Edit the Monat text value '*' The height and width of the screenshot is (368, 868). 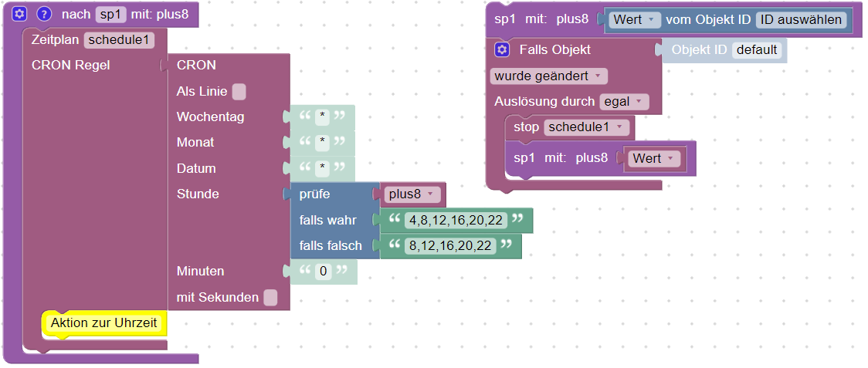point(321,143)
